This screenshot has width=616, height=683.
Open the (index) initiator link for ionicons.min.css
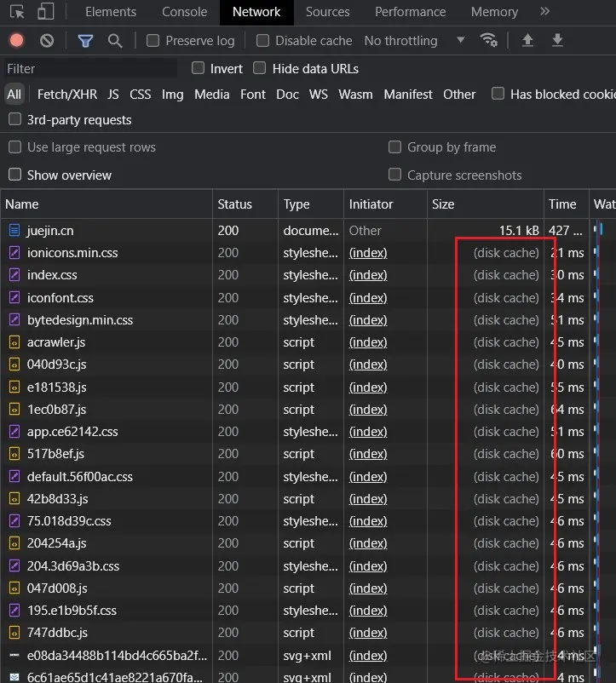click(368, 253)
